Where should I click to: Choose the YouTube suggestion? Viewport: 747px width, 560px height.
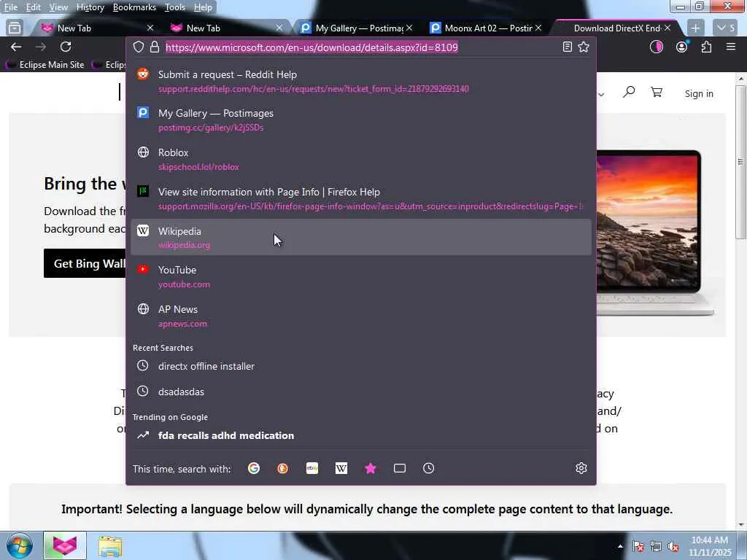pyautogui.click(x=361, y=276)
